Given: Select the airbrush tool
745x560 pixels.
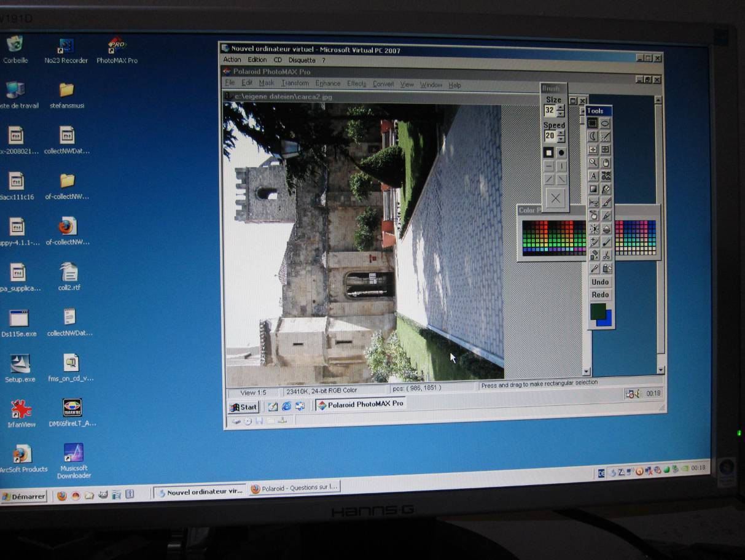Looking at the screenshot, I should [x=593, y=203].
